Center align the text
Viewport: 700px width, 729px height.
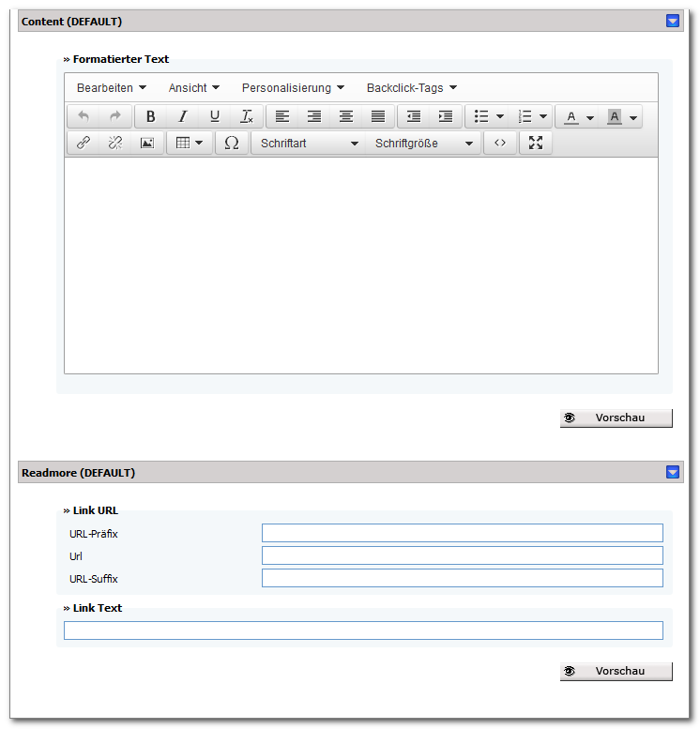pyautogui.click(x=346, y=116)
